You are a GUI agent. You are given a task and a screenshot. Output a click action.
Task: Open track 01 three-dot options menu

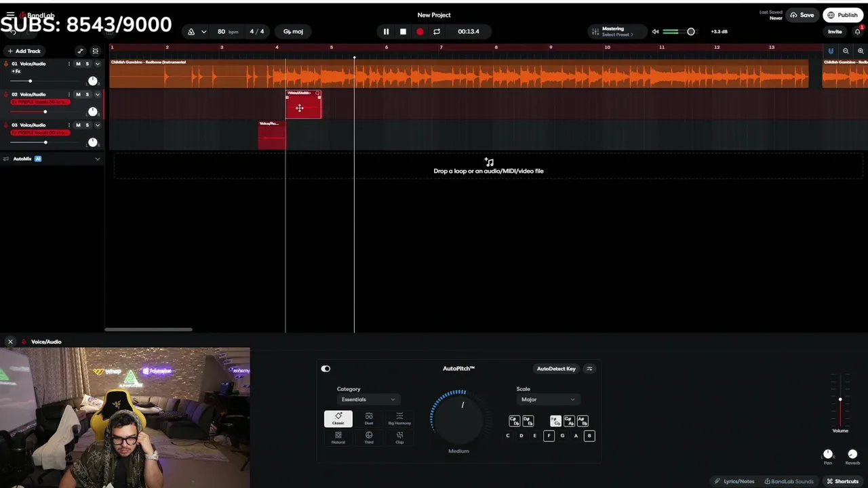(x=69, y=64)
